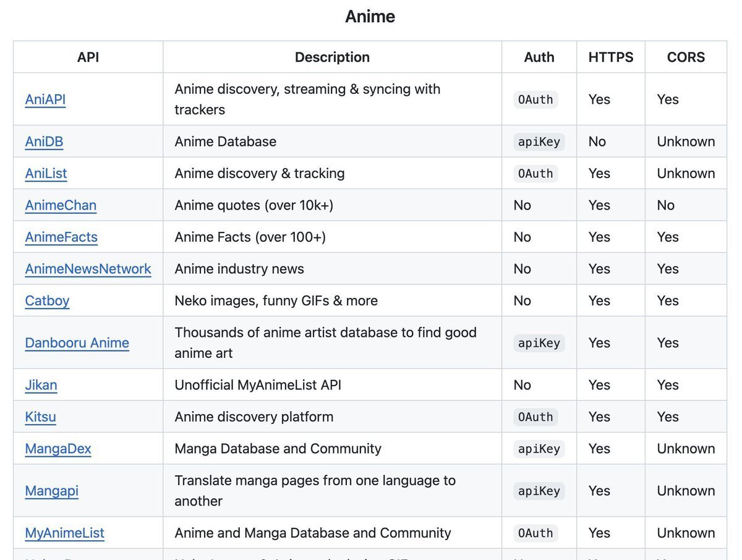
Task: Click CORS 'Unknown' in AniList row
Action: click(686, 174)
